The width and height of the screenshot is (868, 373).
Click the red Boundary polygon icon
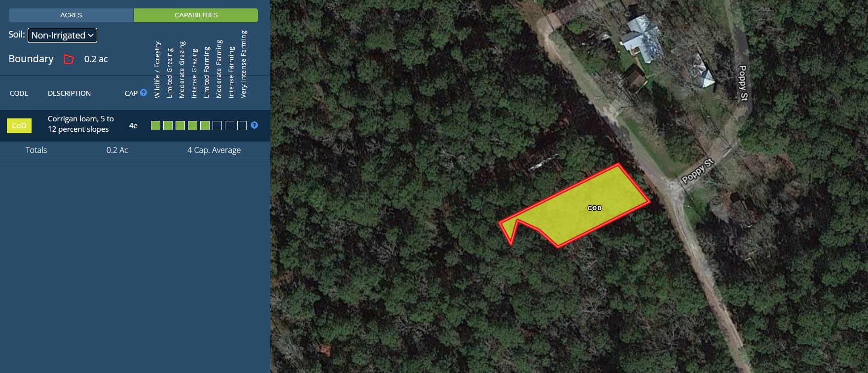coord(69,59)
